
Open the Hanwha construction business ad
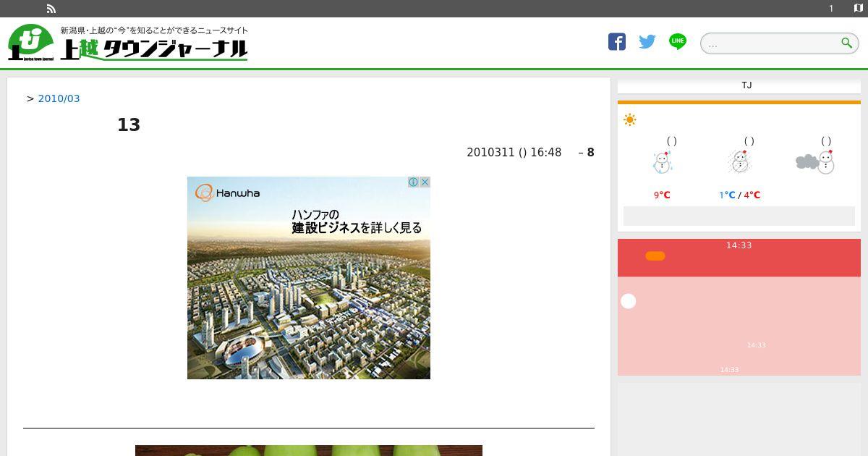(x=309, y=278)
